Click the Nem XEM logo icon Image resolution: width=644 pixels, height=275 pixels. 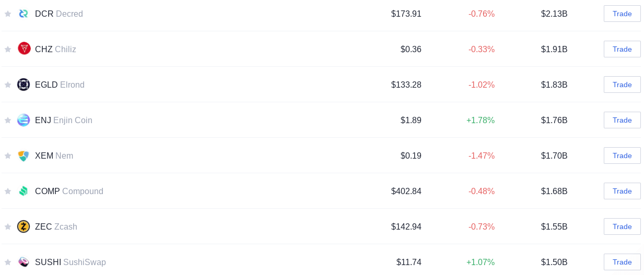pyautogui.click(x=24, y=156)
